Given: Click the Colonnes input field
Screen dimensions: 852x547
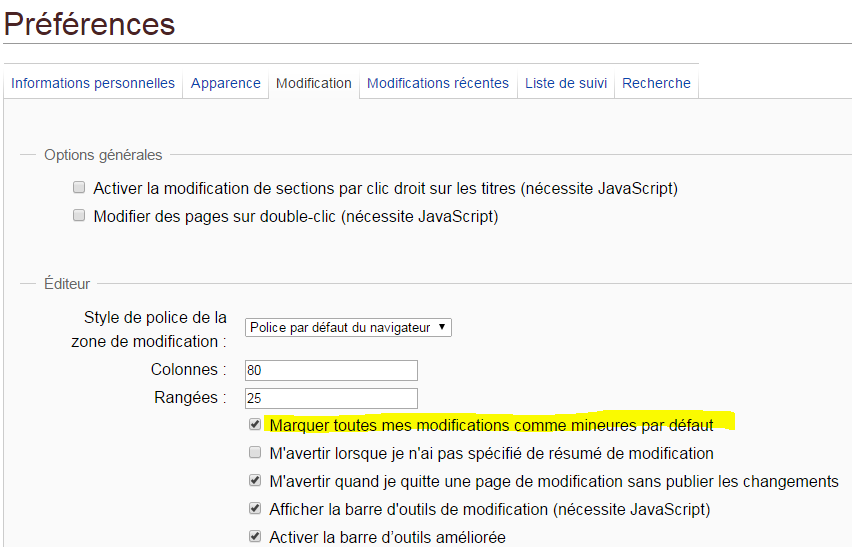Looking at the screenshot, I should click(331, 370).
